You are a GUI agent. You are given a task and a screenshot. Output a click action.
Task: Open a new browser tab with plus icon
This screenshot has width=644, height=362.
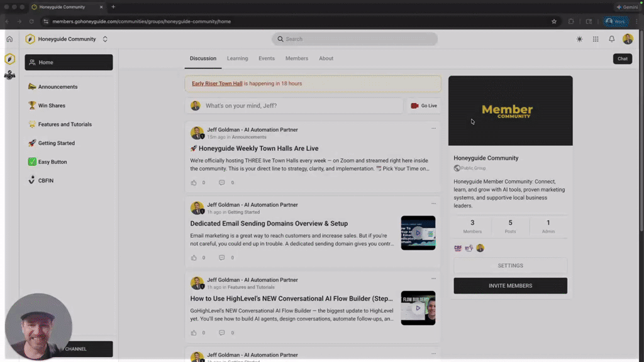(x=113, y=7)
